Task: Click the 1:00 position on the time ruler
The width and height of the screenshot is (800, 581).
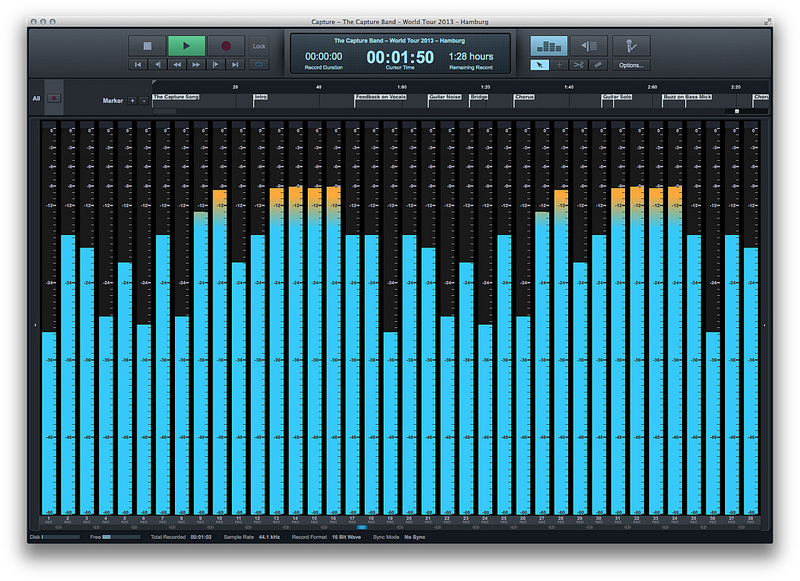Action: 402,87
